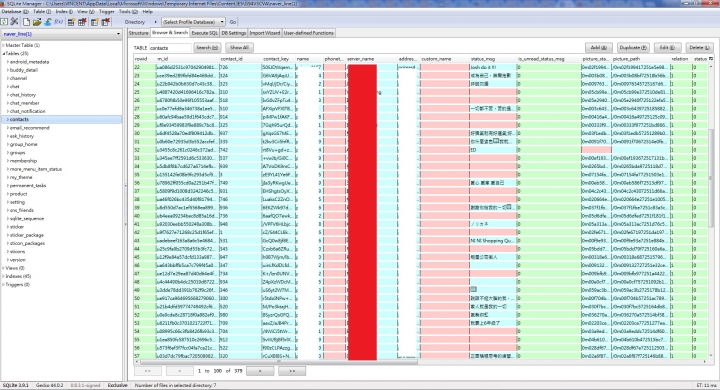This screenshot has width=720, height=390.
Task: Open the Select Profile Database dropdown
Action: [x=193, y=22]
